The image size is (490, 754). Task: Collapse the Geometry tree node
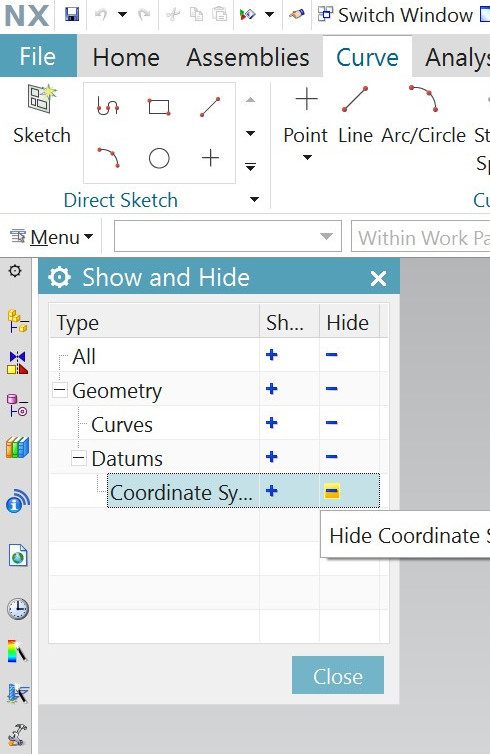click(60, 390)
